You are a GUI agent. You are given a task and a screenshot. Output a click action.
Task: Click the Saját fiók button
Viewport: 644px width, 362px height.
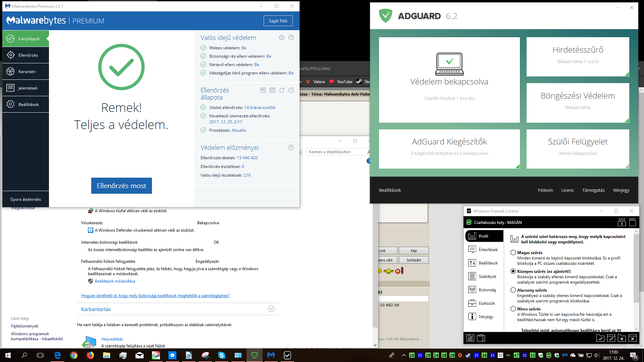point(278,21)
